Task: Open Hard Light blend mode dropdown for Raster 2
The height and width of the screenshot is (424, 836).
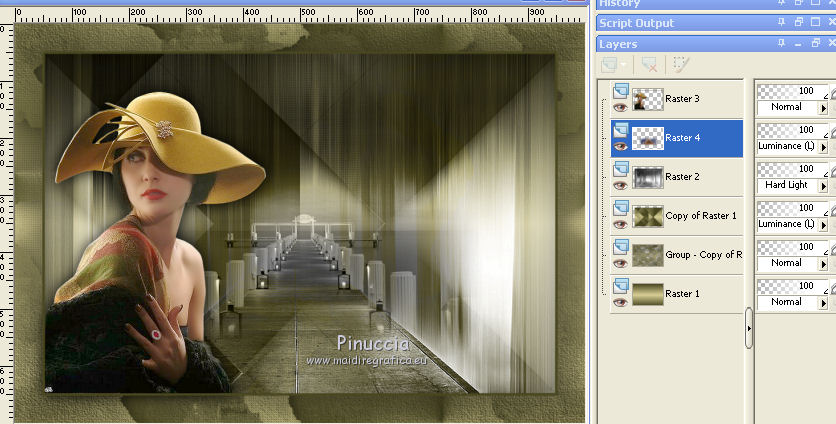Action: pos(823,186)
